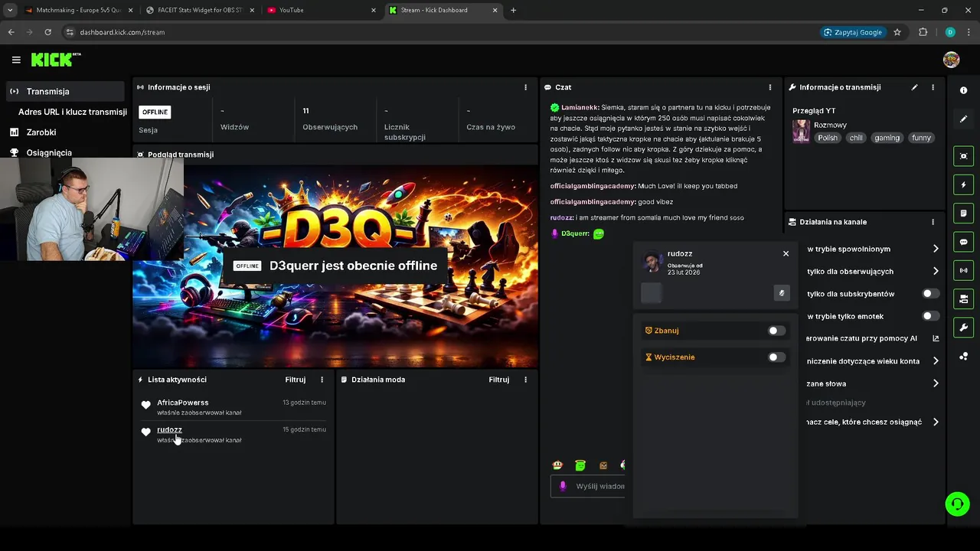The width and height of the screenshot is (980, 551).
Task: Open options menu of Informacje o sesji
Action: [525, 87]
